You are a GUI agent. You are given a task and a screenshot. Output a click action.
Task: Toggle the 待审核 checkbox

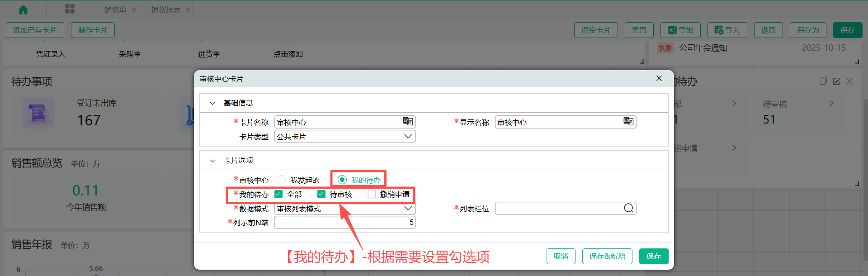click(x=321, y=195)
